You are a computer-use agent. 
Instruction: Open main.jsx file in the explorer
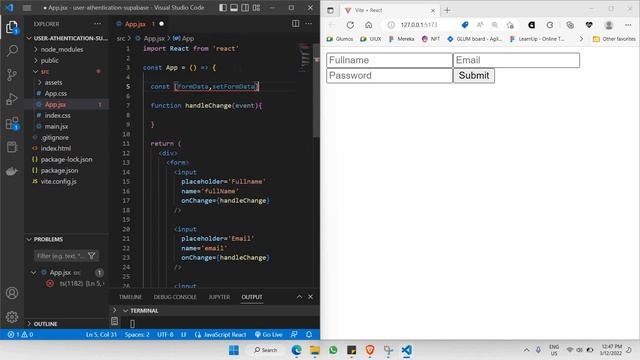(56, 127)
